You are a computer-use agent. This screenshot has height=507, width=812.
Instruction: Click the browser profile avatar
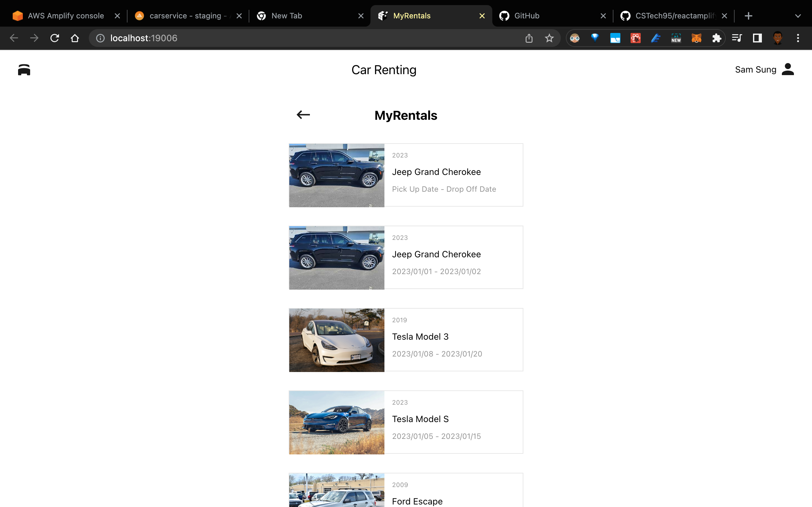pyautogui.click(x=778, y=38)
